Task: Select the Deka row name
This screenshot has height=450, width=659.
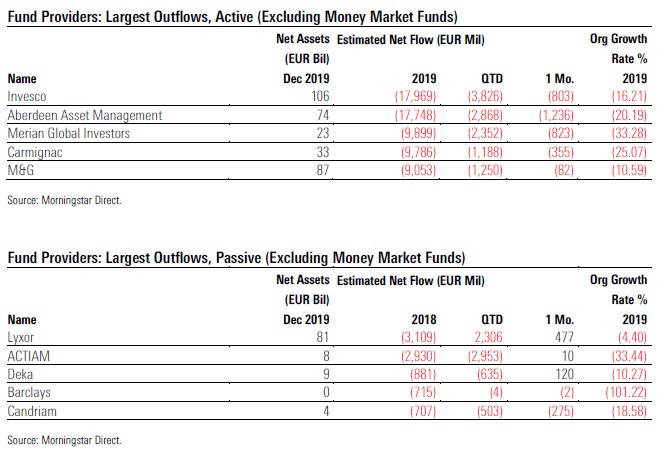Action: point(20,374)
